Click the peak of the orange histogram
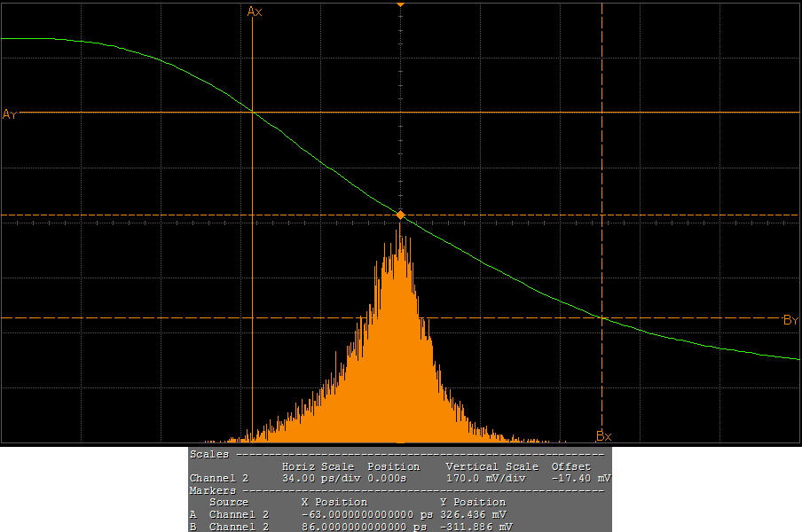 [400, 232]
